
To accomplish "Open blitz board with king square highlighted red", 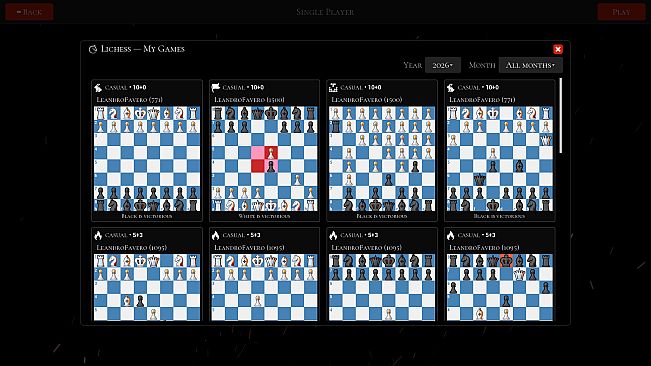I will 500,287.
